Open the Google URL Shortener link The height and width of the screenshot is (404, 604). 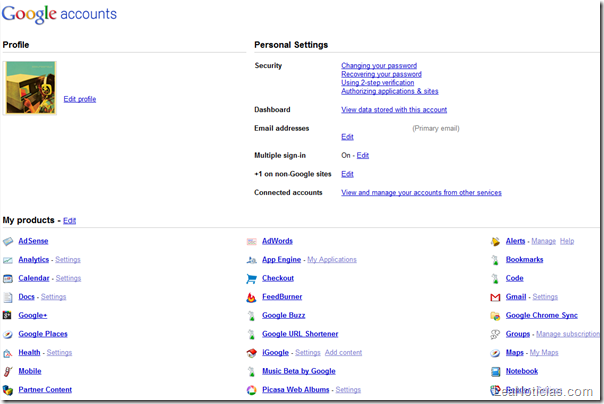point(300,334)
